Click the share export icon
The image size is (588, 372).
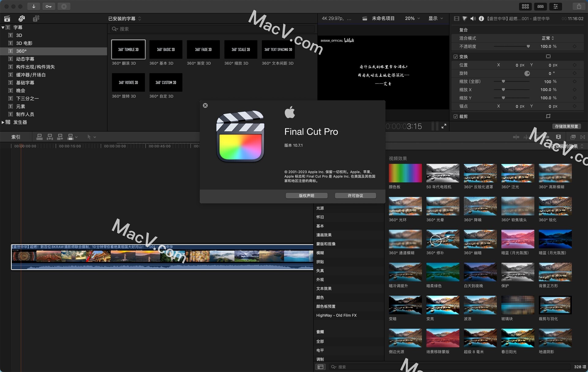(x=579, y=6)
